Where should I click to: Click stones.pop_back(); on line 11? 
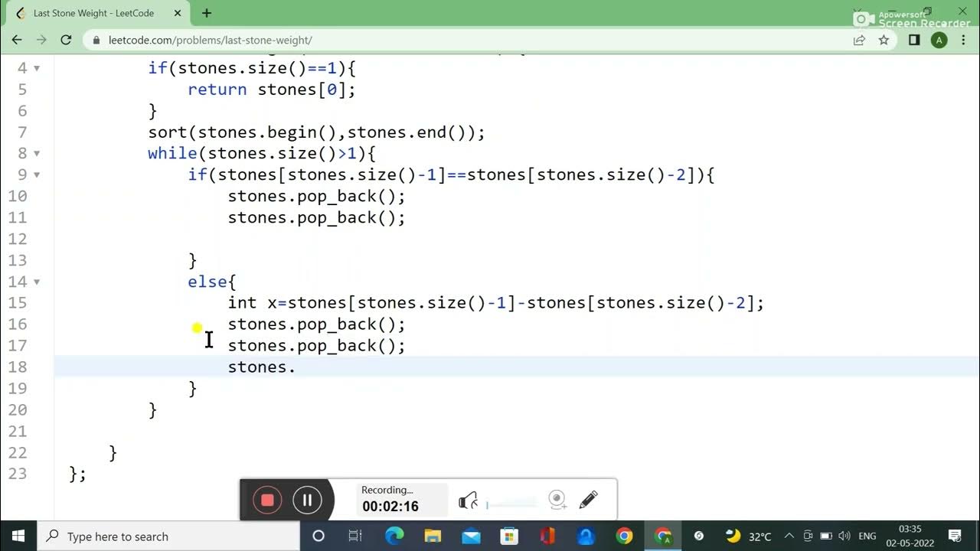click(x=316, y=218)
